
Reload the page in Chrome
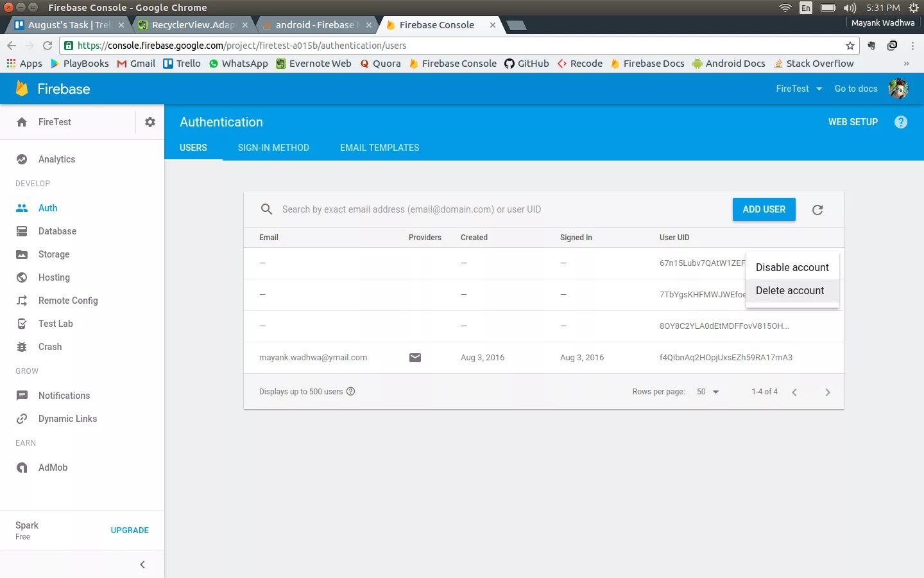pyautogui.click(x=47, y=46)
